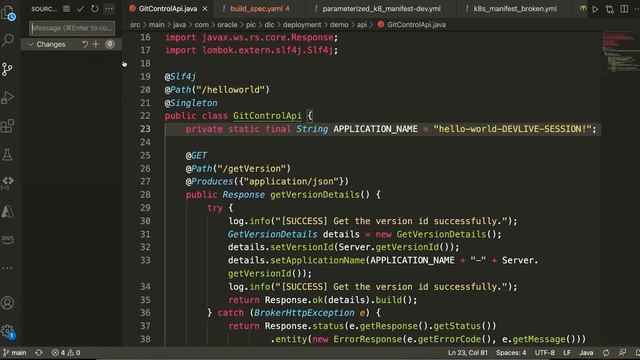Switch to GitControlApi.java tab

point(168,9)
